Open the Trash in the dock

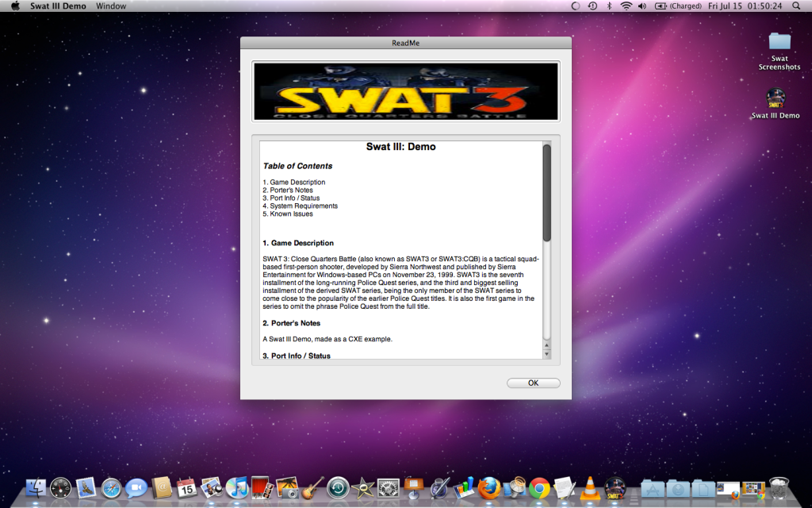tap(779, 488)
